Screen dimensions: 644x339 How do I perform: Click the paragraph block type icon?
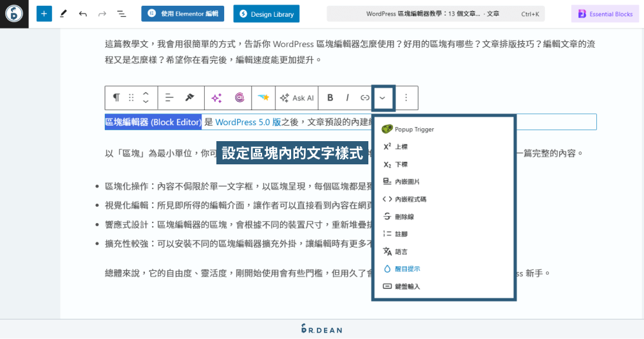tap(116, 97)
